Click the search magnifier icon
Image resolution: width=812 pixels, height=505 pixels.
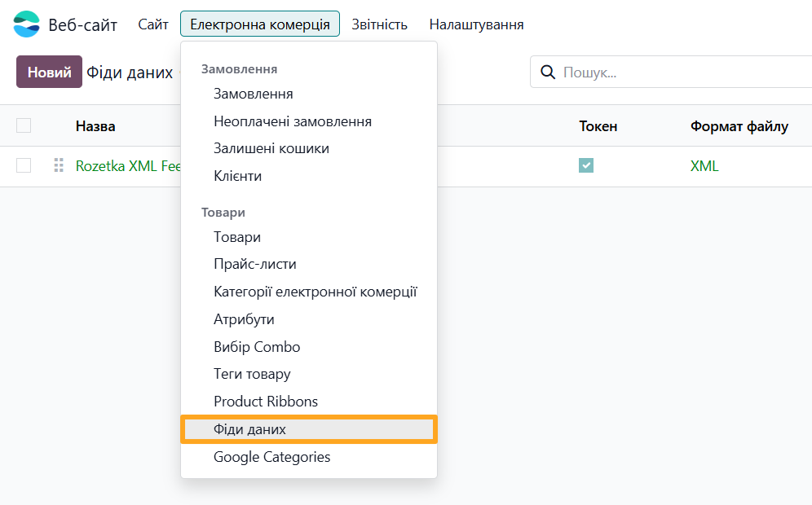(547, 72)
